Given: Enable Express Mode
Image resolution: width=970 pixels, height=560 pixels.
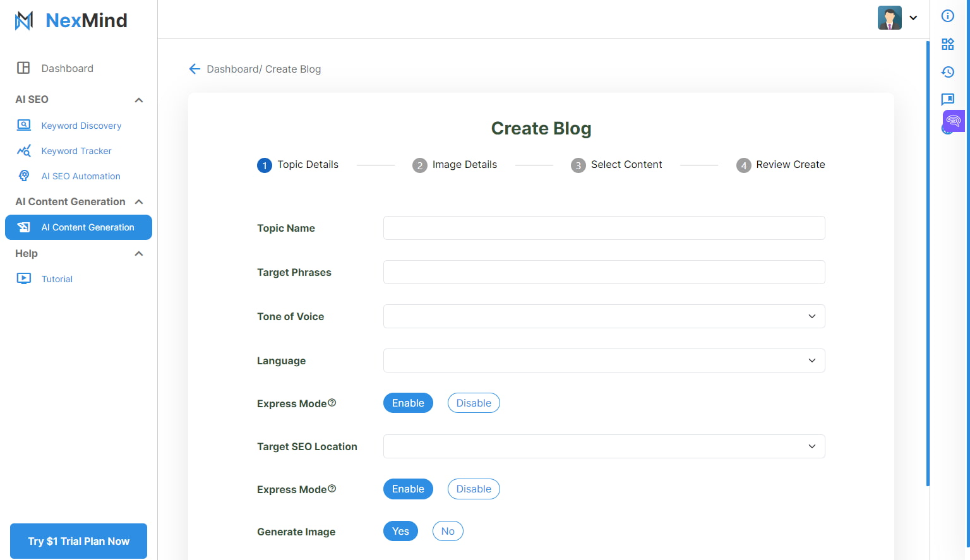Looking at the screenshot, I should click(x=408, y=403).
